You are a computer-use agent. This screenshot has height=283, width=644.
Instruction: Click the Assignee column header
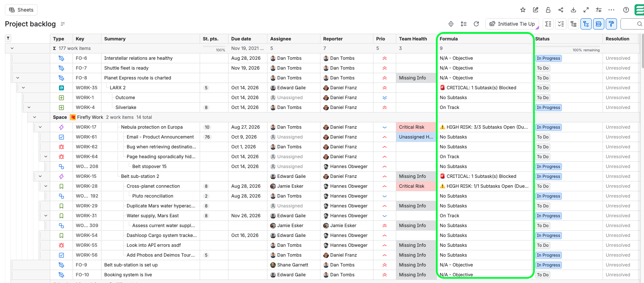[x=294, y=39]
